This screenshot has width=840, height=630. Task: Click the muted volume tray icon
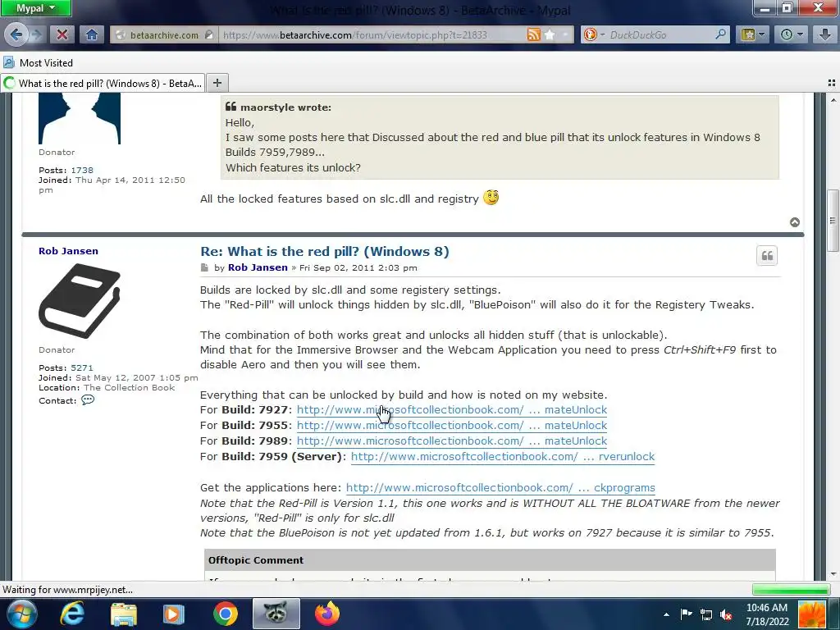click(x=727, y=614)
